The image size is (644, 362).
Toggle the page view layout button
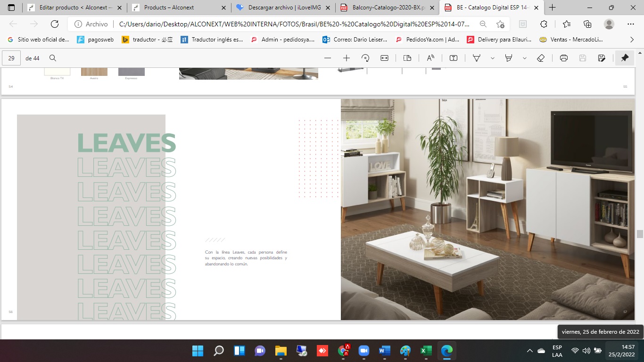407,58
